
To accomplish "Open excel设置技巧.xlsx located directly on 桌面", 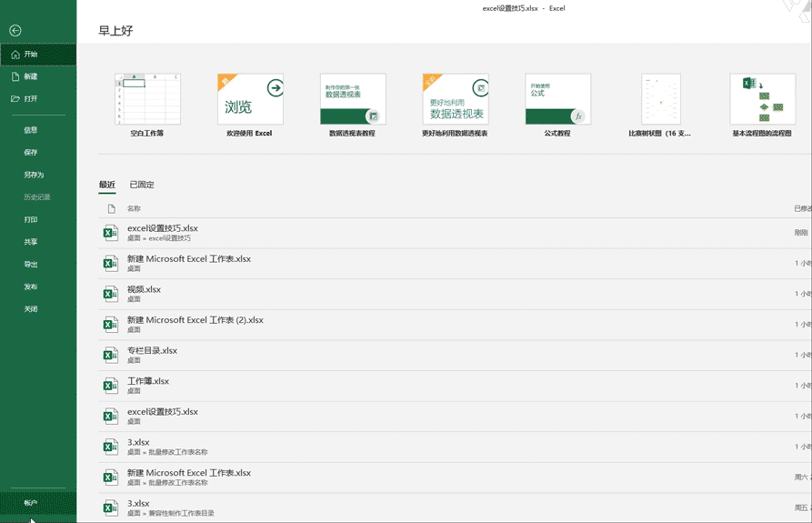I will point(455,417).
